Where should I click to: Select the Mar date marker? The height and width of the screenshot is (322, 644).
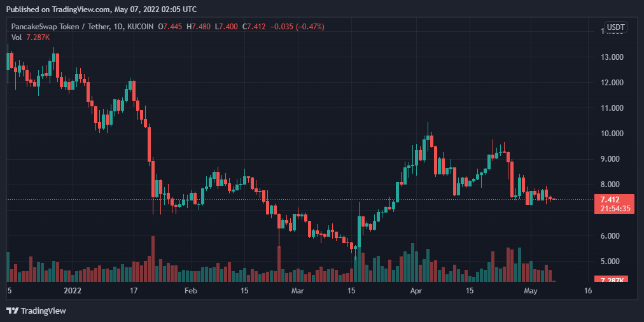point(298,291)
